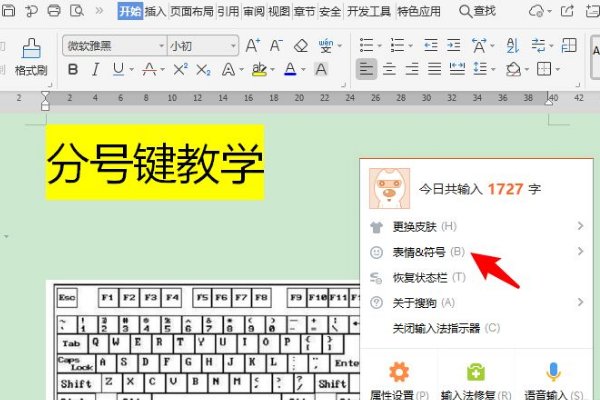Screen dimensions: 600x400
Task: Click the phonetic guide (wén) icon
Action: [x=326, y=46]
